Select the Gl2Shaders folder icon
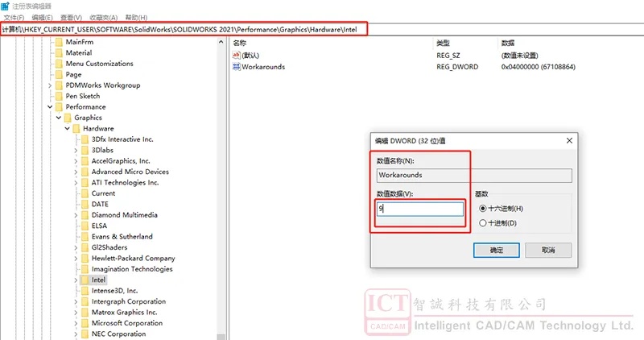The image size is (644, 340). coord(85,247)
